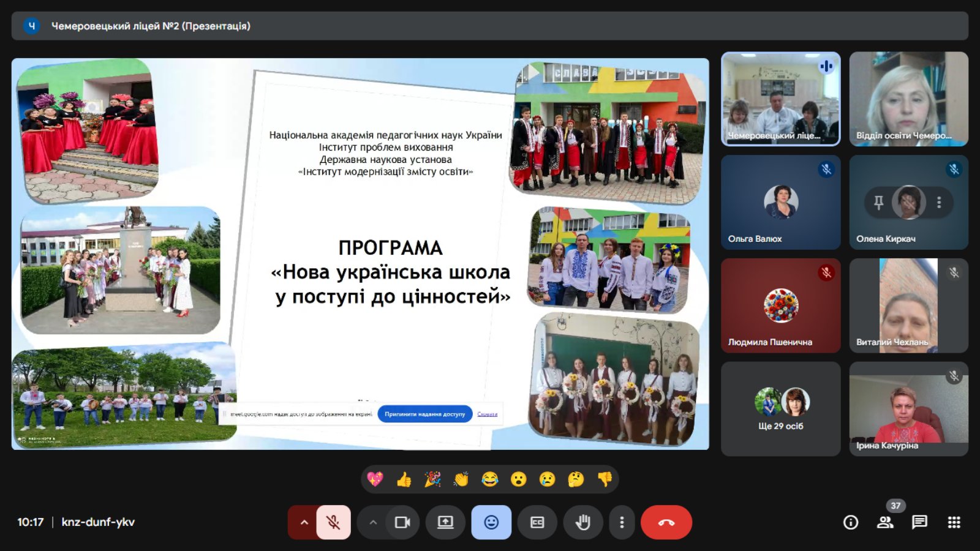
Task: Unmute the microphone
Action: (333, 522)
